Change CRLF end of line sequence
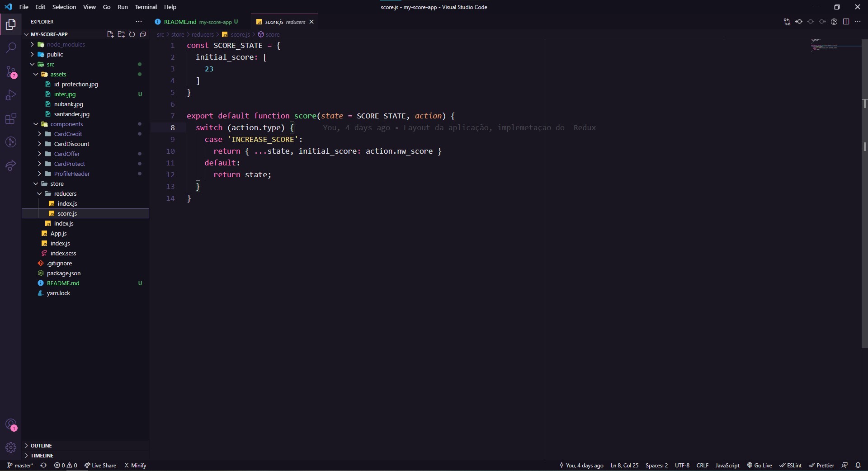The height and width of the screenshot is (471, 868). pyautogui.click(x=703, y=465)
